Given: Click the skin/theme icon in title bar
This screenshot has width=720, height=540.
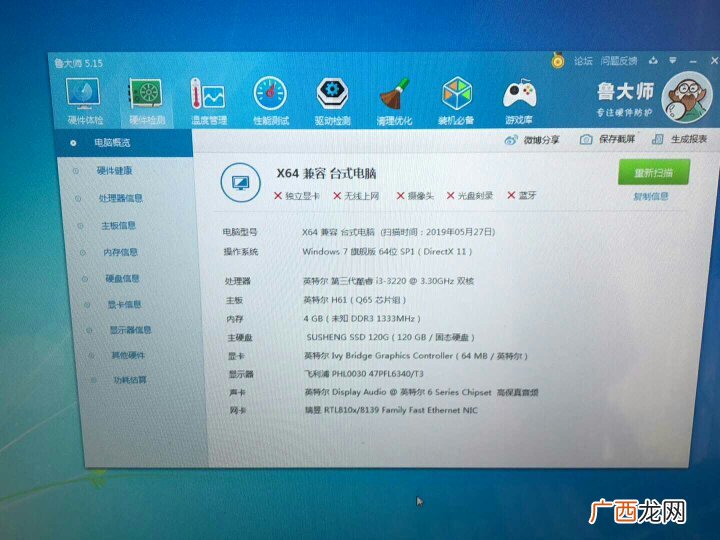Looking at the screenshot, I should (x=653, y=61).
